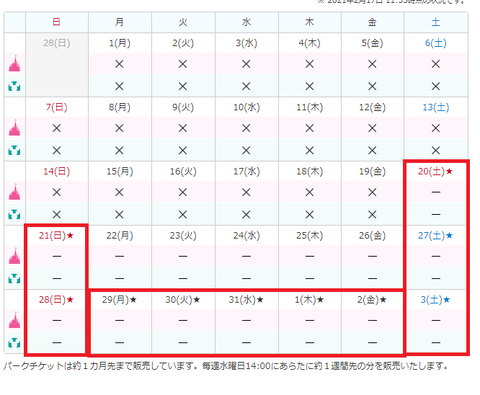The width and height of the screenshot is (480, 395).
Task: Select the date 26(金)
Action: coord(372,236)
